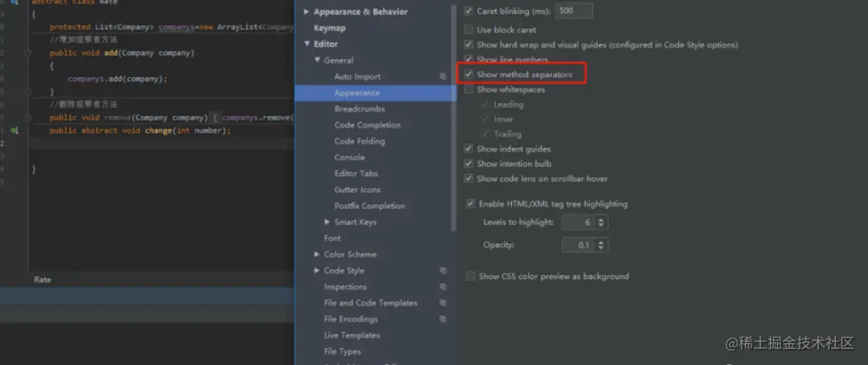Expand the Appearance & Behavior arrow
Viewport: 868px width, 365px height.
click(307, 11)
